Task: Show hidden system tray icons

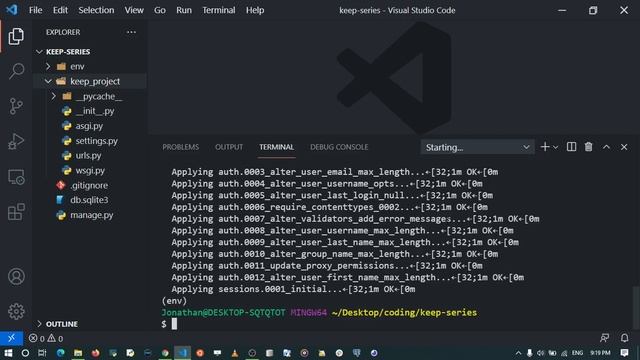Action: [x=518, y=353]
